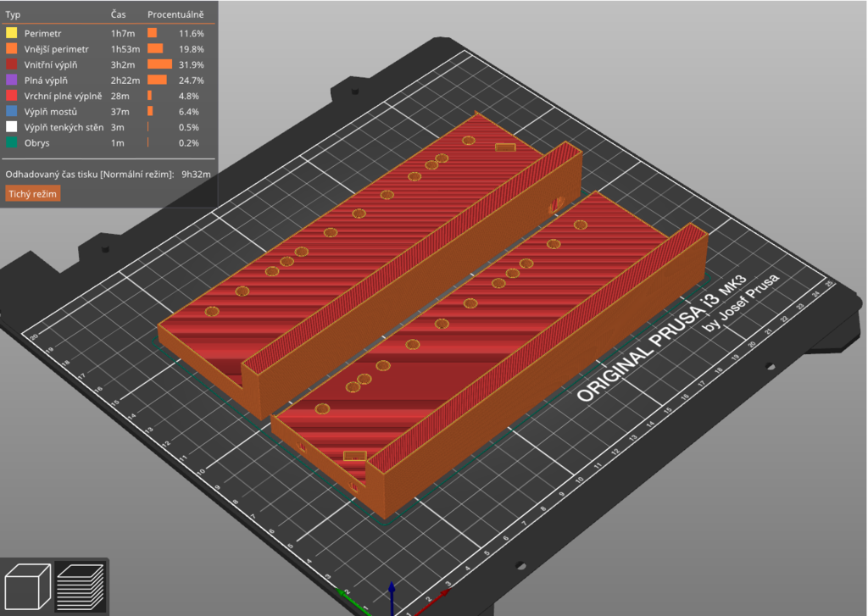Click the "3h2m" time value
The width and height of the screenshot is (868, 616).
point(122,64)
